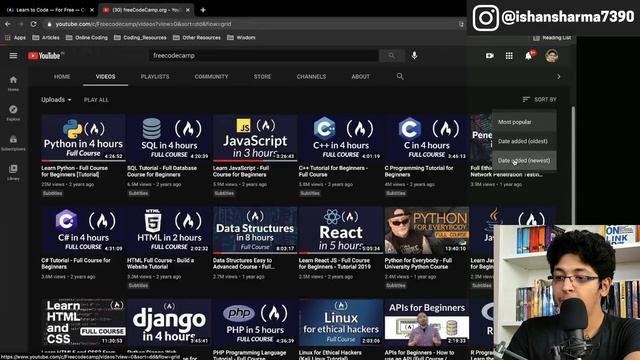The image size is (640, 360).
Task: Open Library in the sidebar
Action: [13, 172]
